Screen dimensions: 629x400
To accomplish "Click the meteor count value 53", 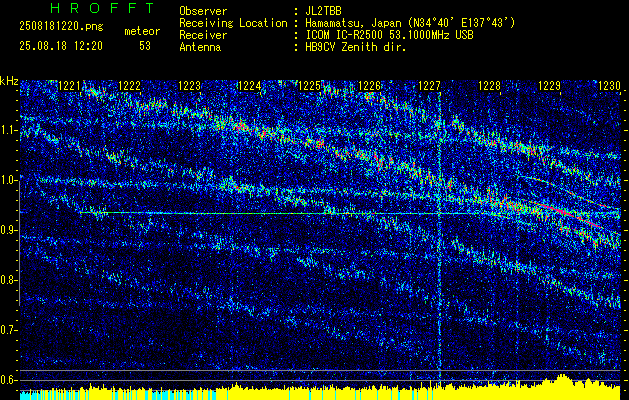I will 145,46.
